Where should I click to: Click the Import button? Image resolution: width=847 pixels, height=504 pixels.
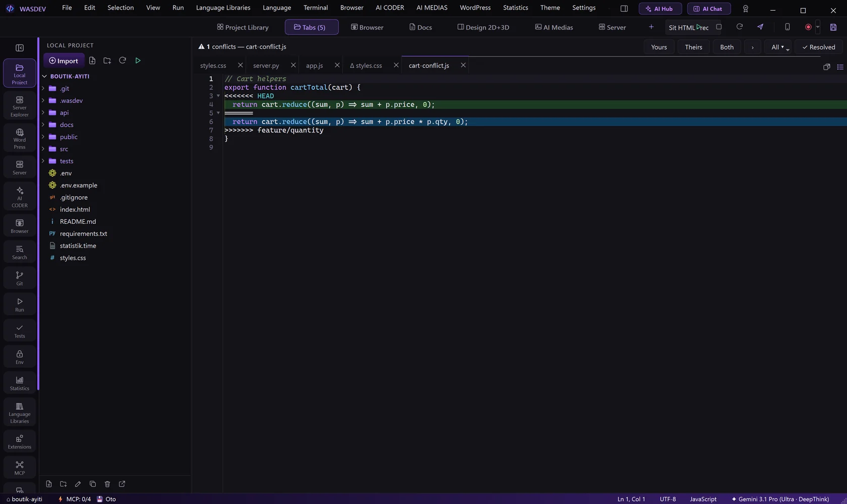(64, 60)
